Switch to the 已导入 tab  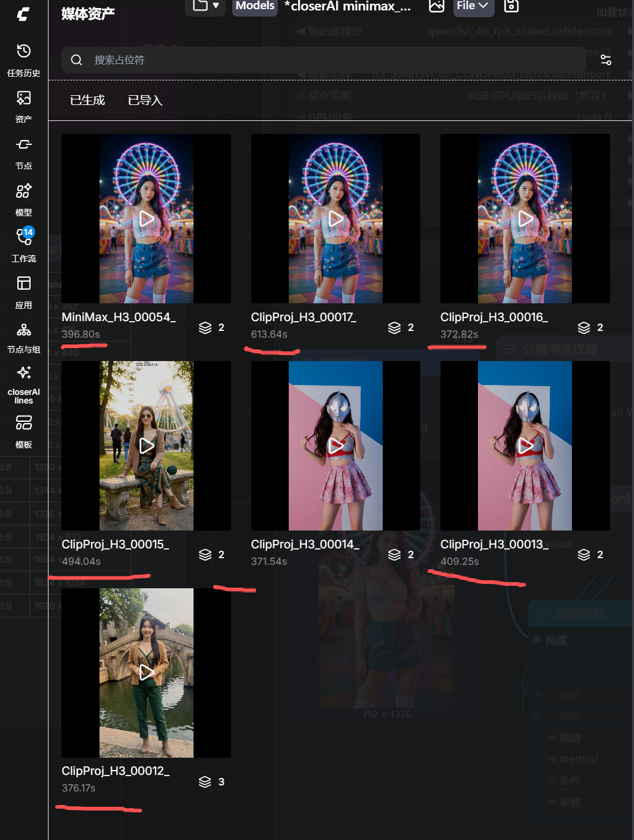coord(145,100)
